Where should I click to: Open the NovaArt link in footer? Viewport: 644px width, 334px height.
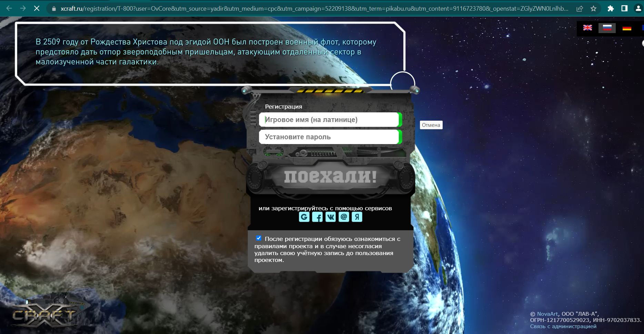click(x=547, y=314)
